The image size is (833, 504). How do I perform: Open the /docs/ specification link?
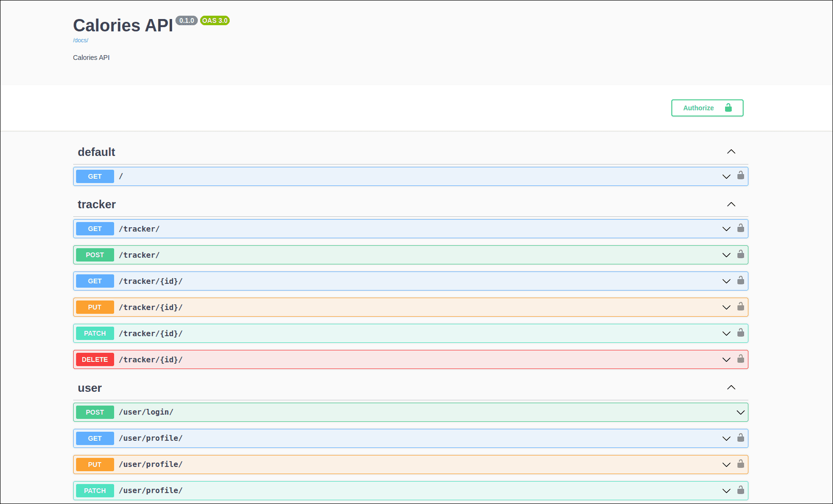[80, 40]
